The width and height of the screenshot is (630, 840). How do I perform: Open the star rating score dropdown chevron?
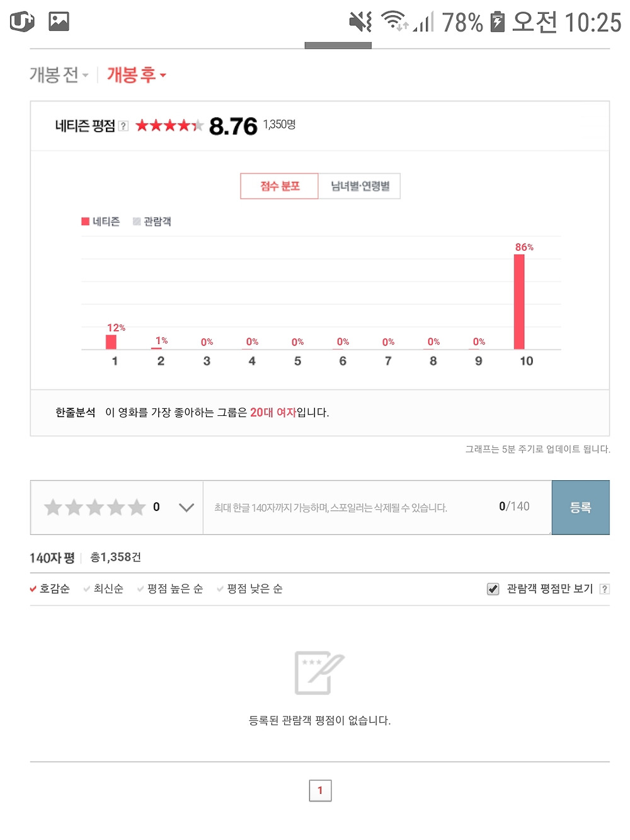(186, 507)
